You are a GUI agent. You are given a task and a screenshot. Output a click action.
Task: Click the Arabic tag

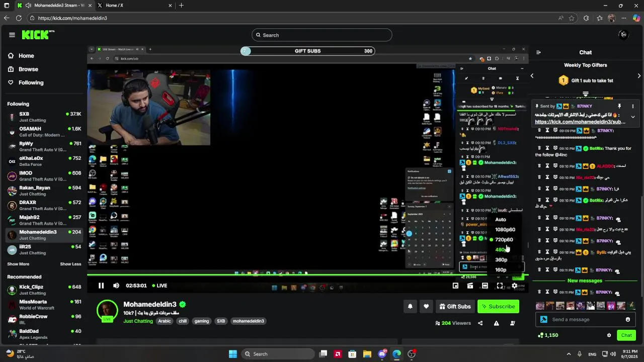coord(165,321)
